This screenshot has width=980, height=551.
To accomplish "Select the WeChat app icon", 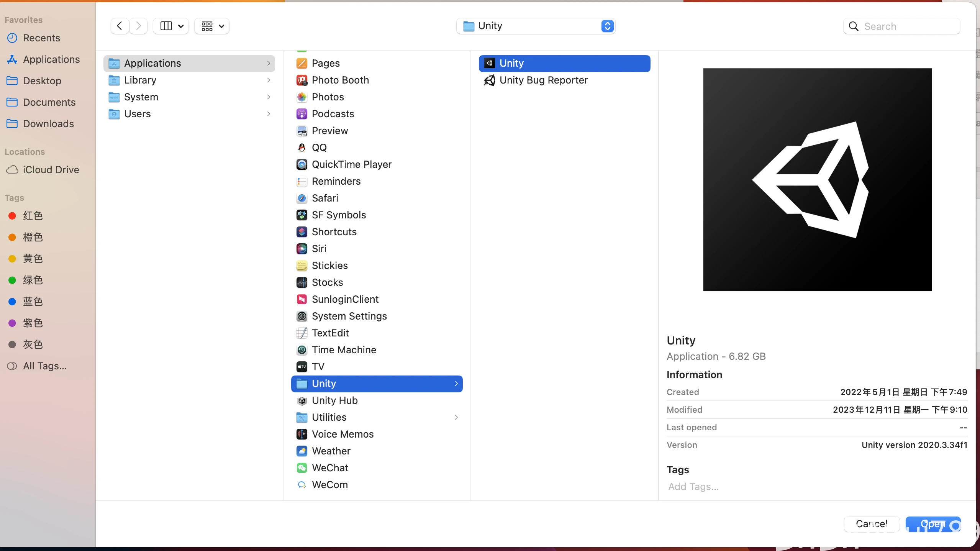I will click(x=302, y=467).
